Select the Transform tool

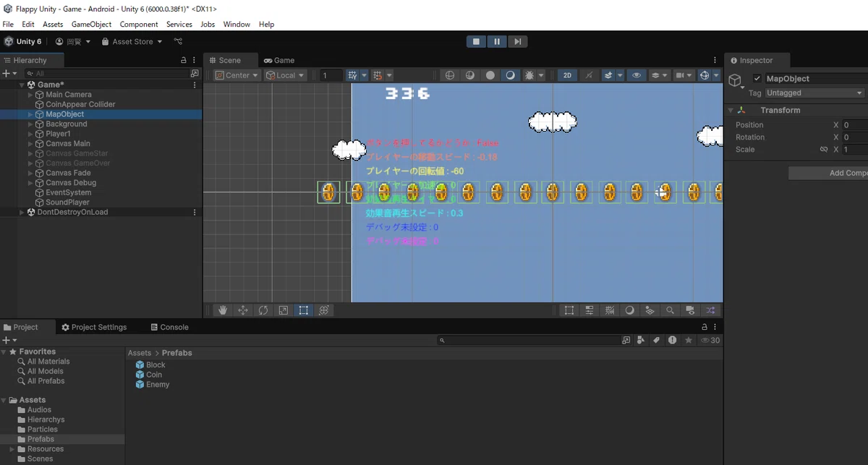[x=324, y=310]
